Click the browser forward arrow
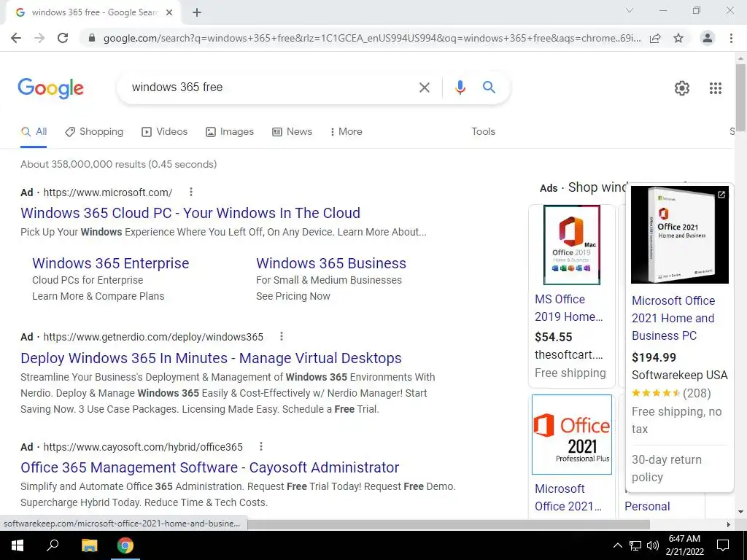The height and width of the screenshot is (560, 747). (39, 38)
